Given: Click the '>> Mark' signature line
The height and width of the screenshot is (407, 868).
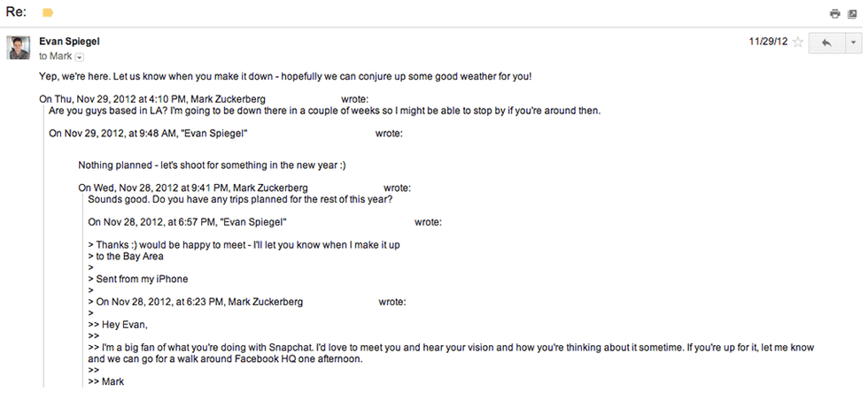Looking at the screenshot, I should [x=106, y=381].
